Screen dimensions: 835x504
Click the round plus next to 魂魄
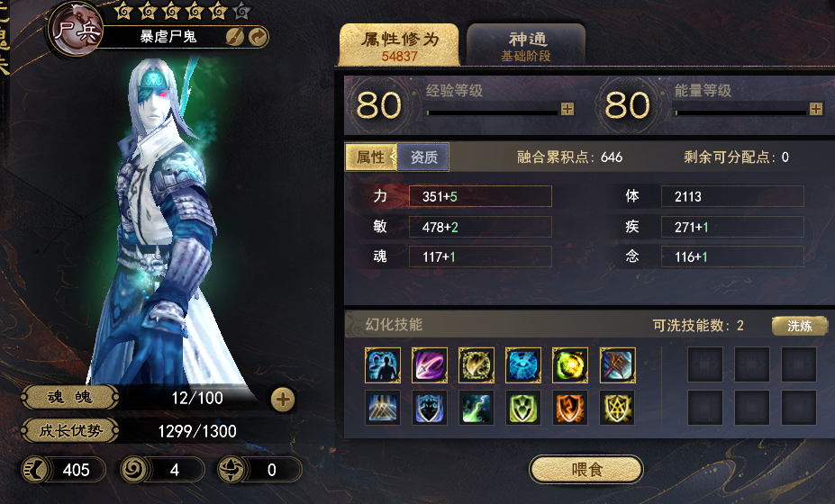pyautogui.click(x=282, y=400)
